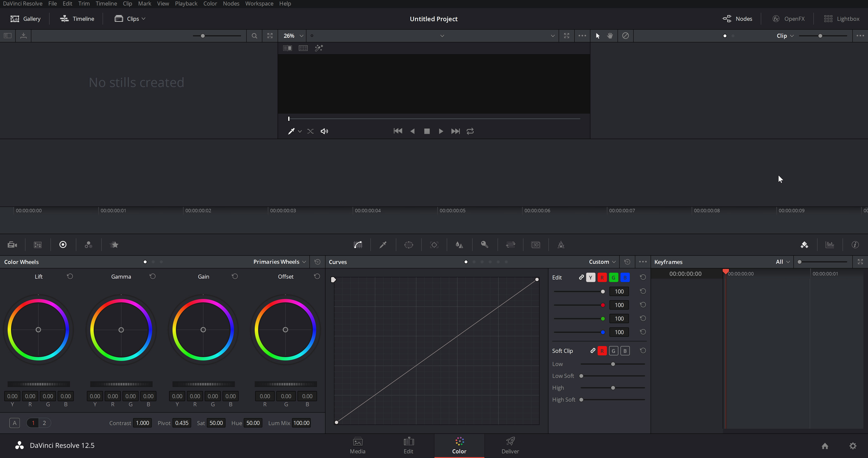
Task: Open the Power Window palette
Action: (409, 245)
